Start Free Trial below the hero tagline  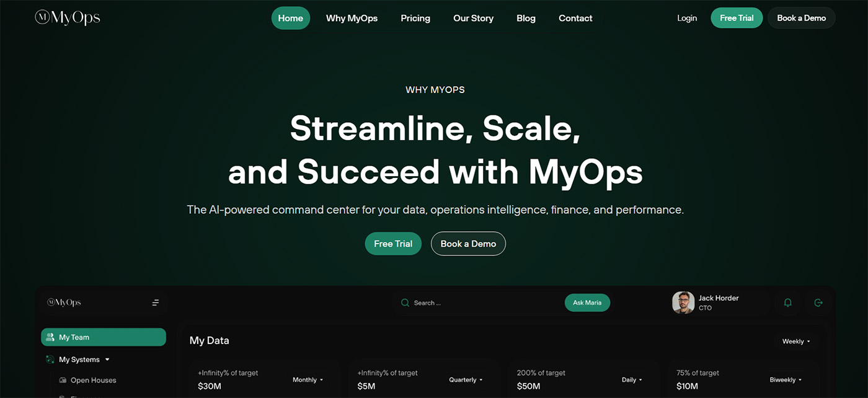pos(393,244)
